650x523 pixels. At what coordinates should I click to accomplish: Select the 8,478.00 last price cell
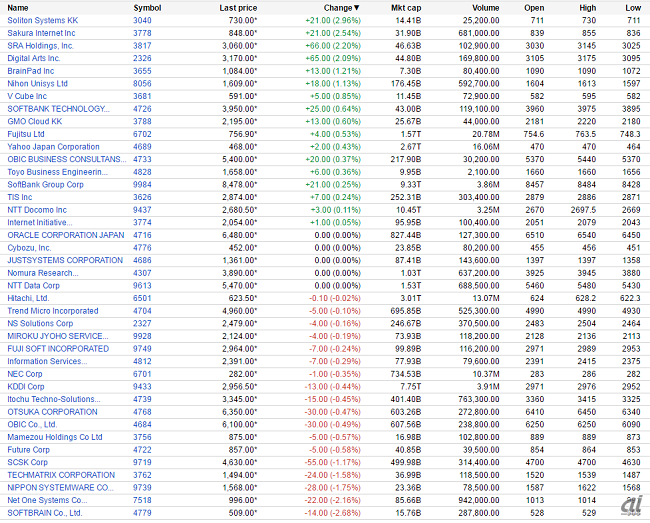pyautogui.click(x=240, y=185)
